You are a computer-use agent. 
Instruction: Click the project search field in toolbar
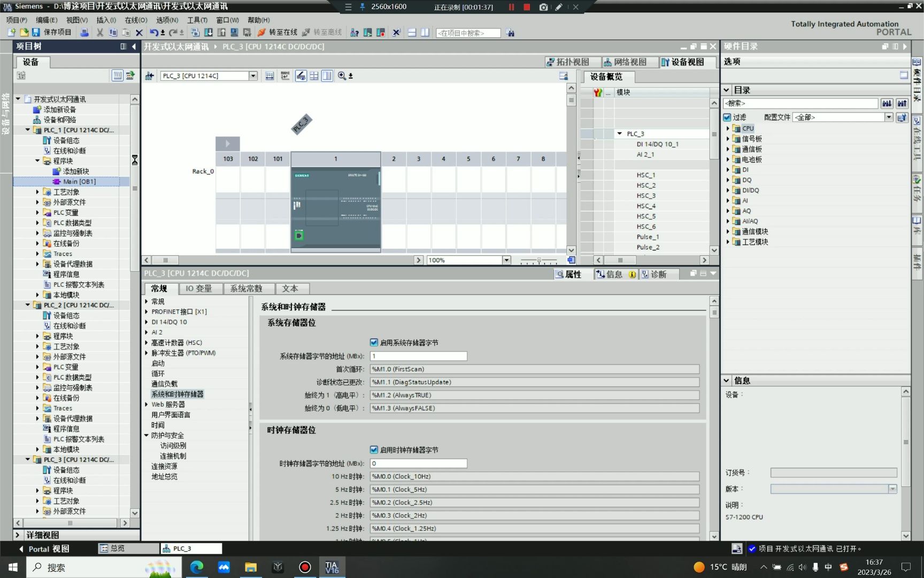[468, 33]
